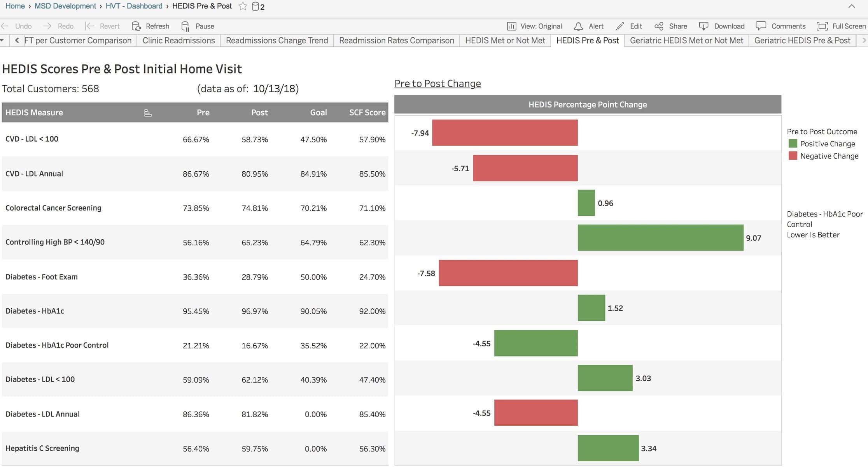868x471 pixels.
Task: Click the Full Screen icon
Action: (x=822, y=26)
